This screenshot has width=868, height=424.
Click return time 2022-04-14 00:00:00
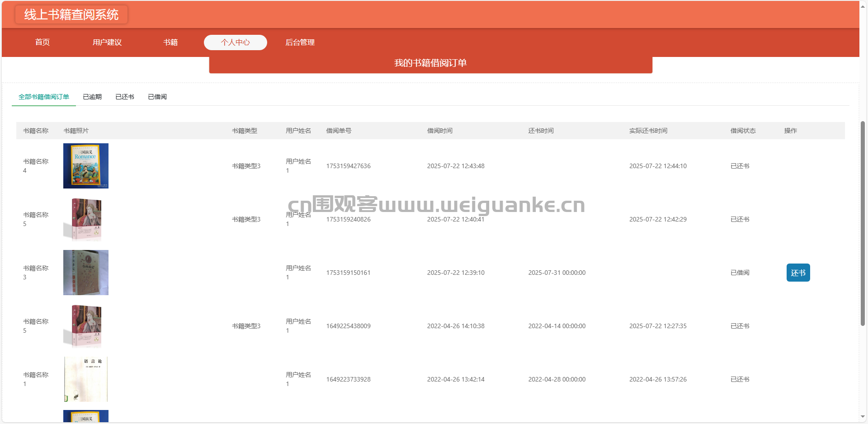[557, 326]
